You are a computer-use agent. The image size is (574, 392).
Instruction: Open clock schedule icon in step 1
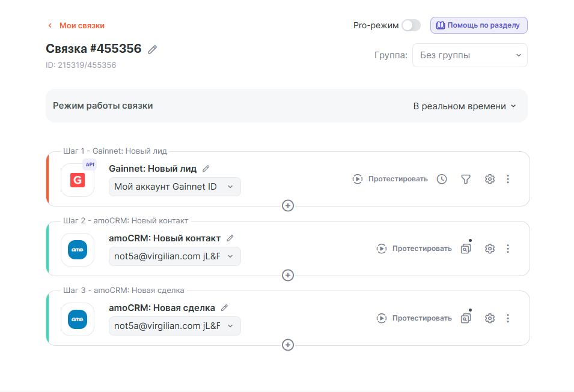(x=442, y=179)
